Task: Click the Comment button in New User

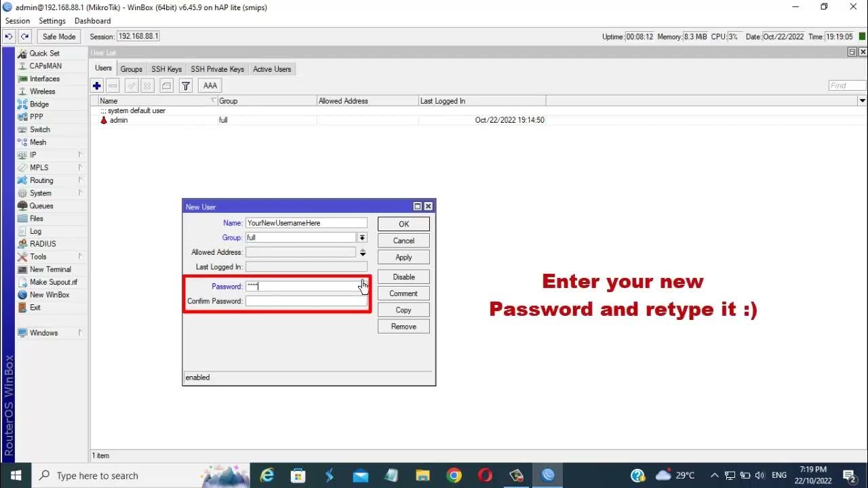Action: (x=403, y=293)
